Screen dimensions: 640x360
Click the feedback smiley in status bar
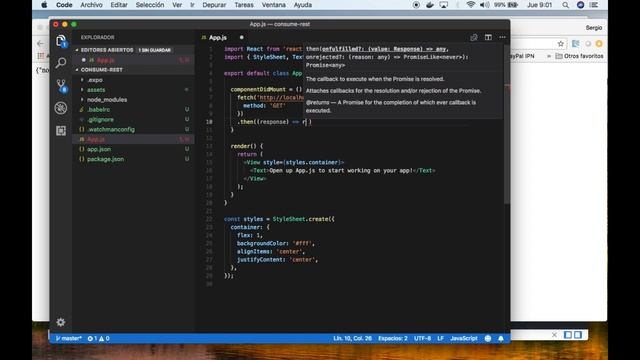(488, 338)
